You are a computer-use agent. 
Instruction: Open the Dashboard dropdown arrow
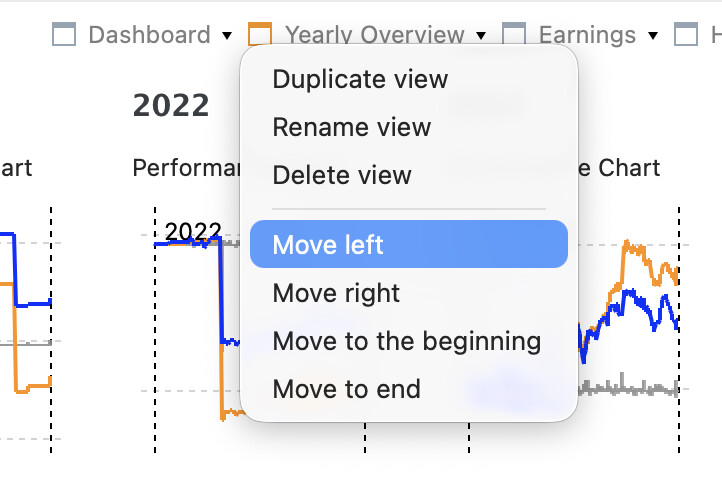click(227, 35)
